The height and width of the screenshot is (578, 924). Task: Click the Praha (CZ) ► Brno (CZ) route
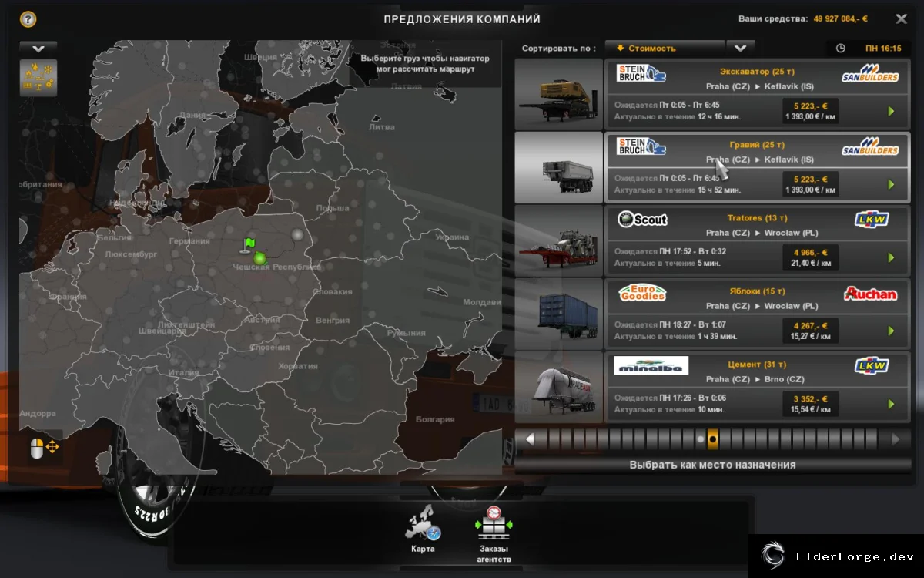point(755,379)
